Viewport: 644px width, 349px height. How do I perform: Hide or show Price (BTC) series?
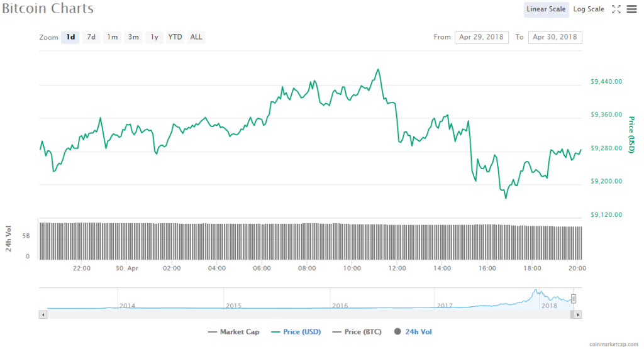357,331
